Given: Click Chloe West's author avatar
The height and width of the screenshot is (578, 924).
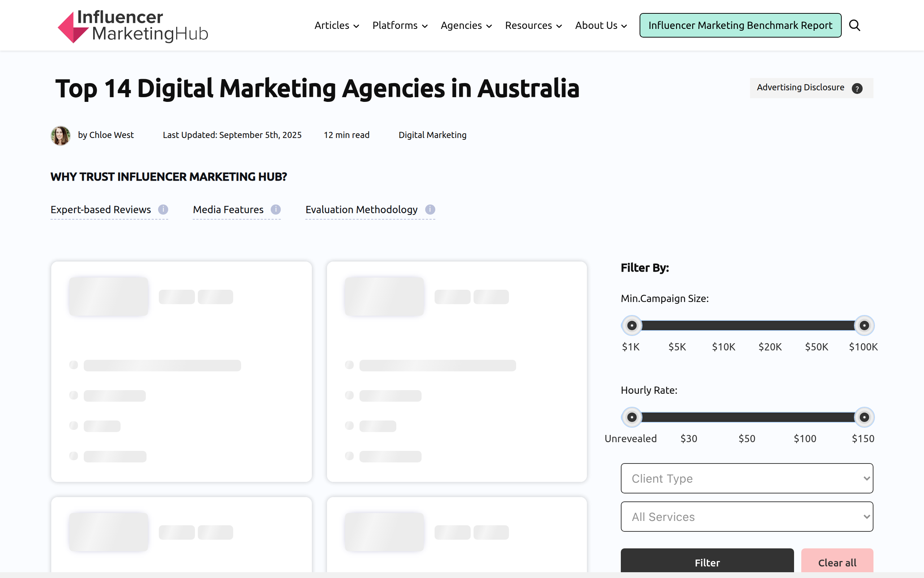Looking at the screenshot, I should click(x=61, y=135).
